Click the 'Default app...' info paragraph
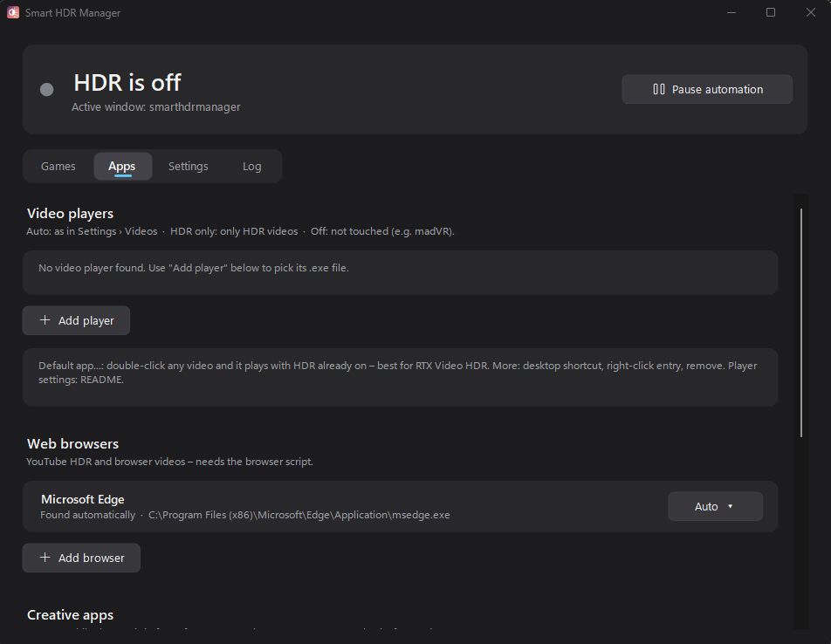This screenshot has height=644, width=831. coord(397,373)
